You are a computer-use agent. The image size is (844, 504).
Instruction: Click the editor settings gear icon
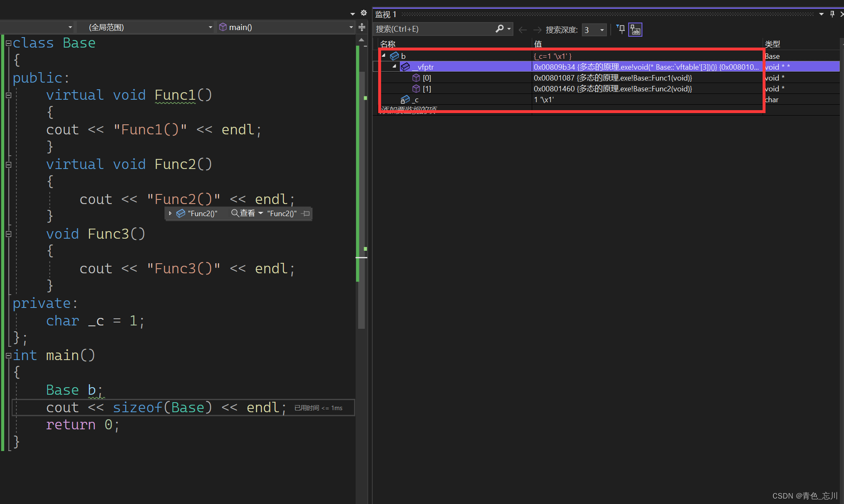(x=364, y=13)
